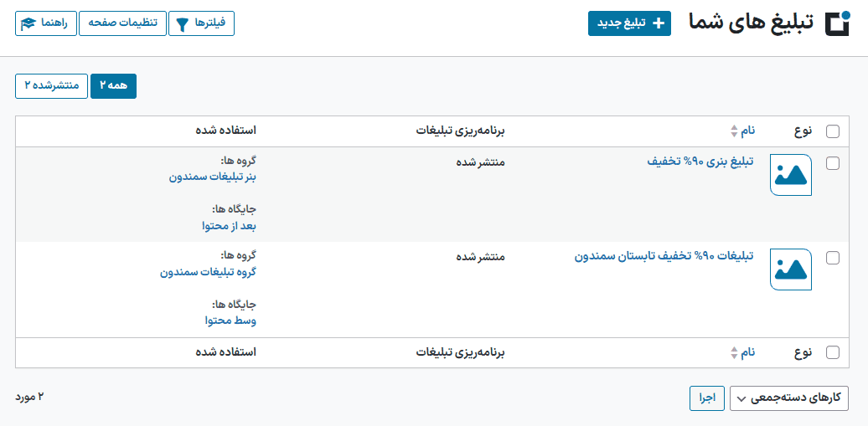Click the graduation cap icon in راهنما
This screenshot has width=868, height=426.
pos(28,23)
